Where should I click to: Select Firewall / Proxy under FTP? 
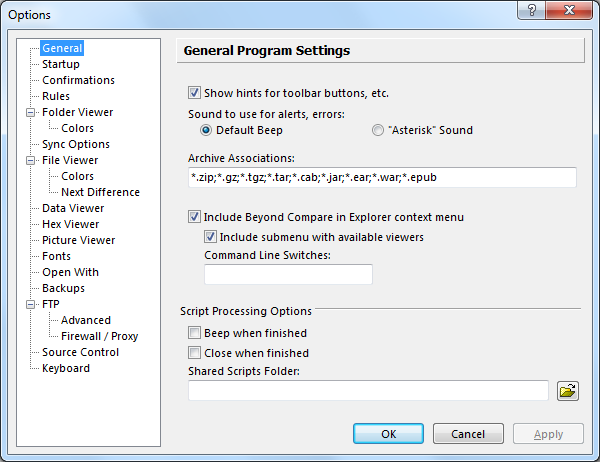99,336
